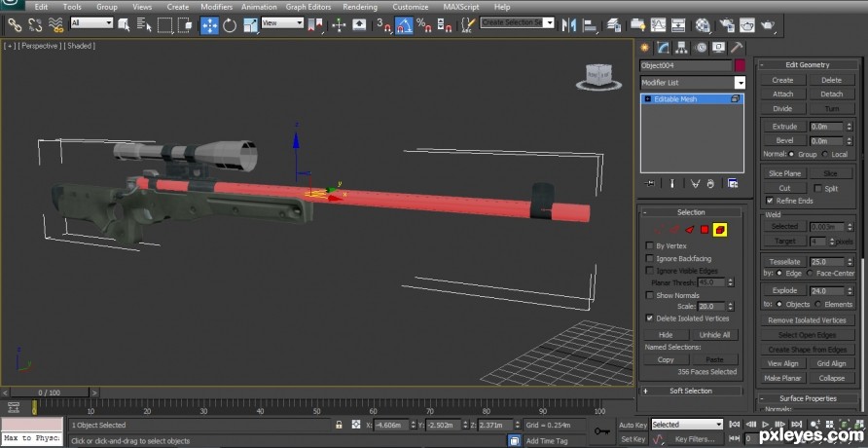Open the Rendering menu

point(360,7)
